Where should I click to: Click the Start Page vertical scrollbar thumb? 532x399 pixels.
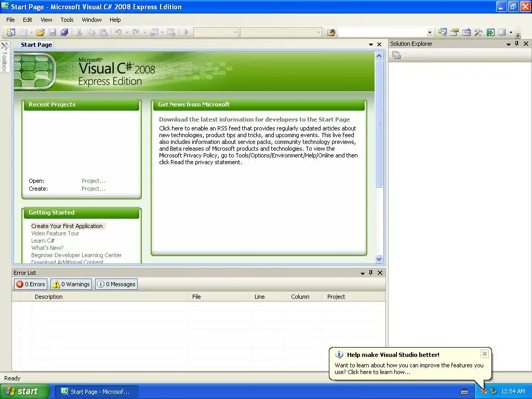coord(379,124)
